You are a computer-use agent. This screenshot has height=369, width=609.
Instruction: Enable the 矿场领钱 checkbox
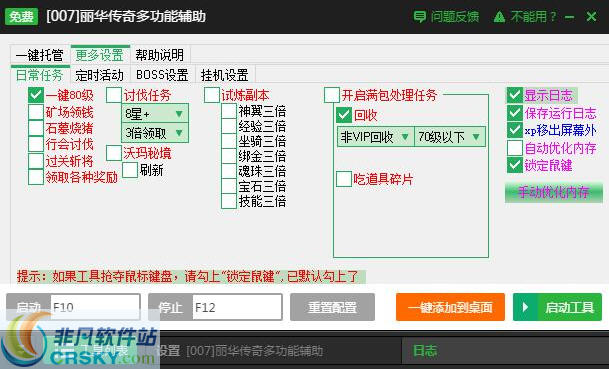tap(36, 112)
